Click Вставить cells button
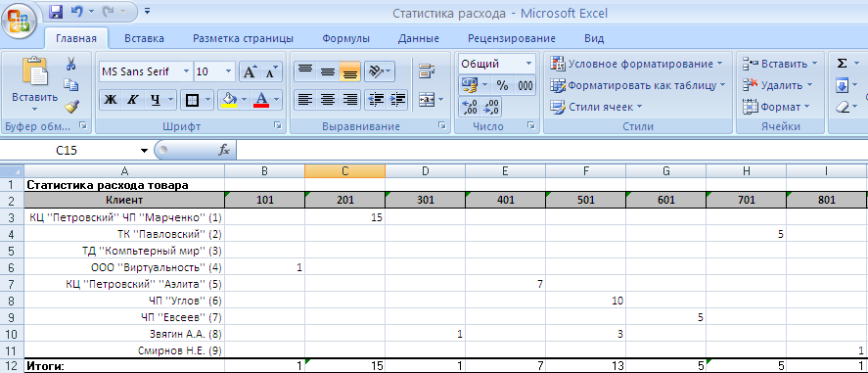The image size is (868, 373). 779,64
